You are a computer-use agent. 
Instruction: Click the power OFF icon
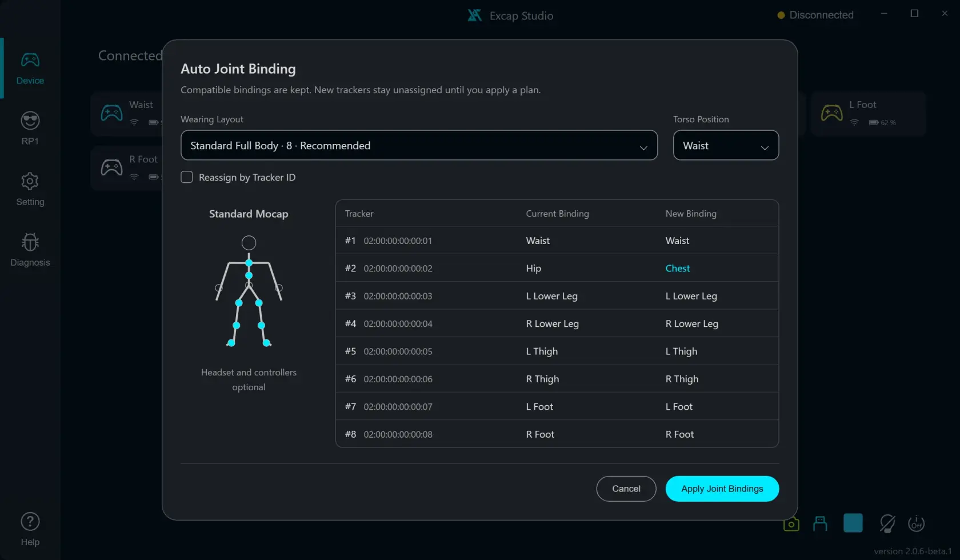pos(917,523)
